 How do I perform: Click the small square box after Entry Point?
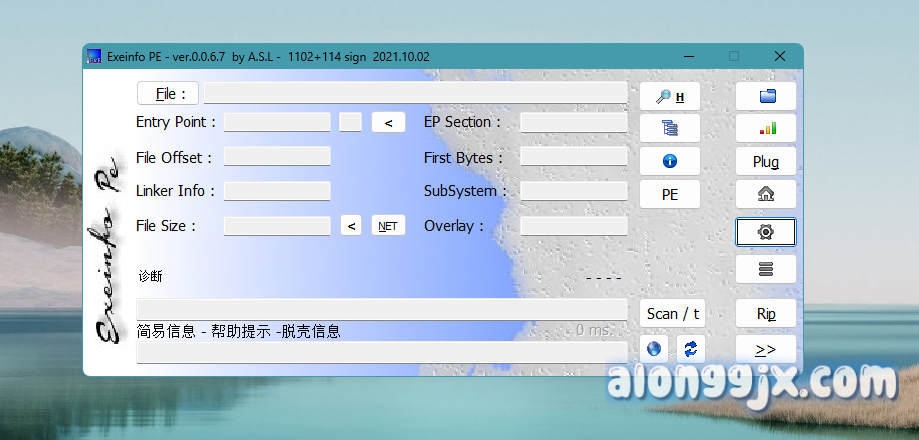tap(350, 122)
